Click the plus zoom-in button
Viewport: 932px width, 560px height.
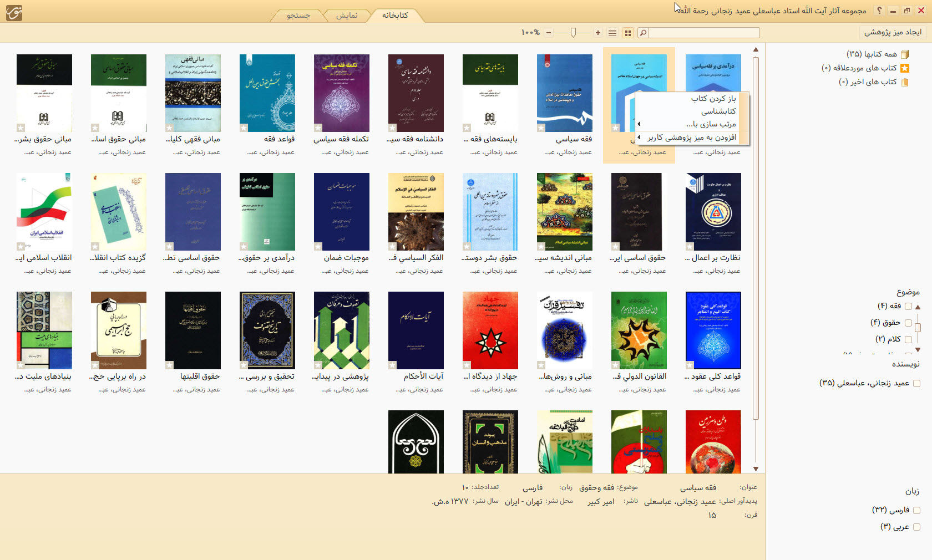(598, 33)
